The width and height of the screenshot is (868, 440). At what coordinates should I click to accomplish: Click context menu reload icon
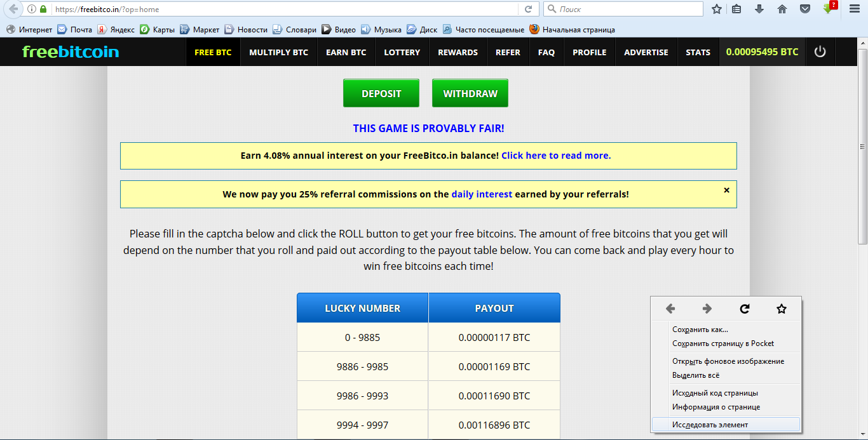[745, 309]
